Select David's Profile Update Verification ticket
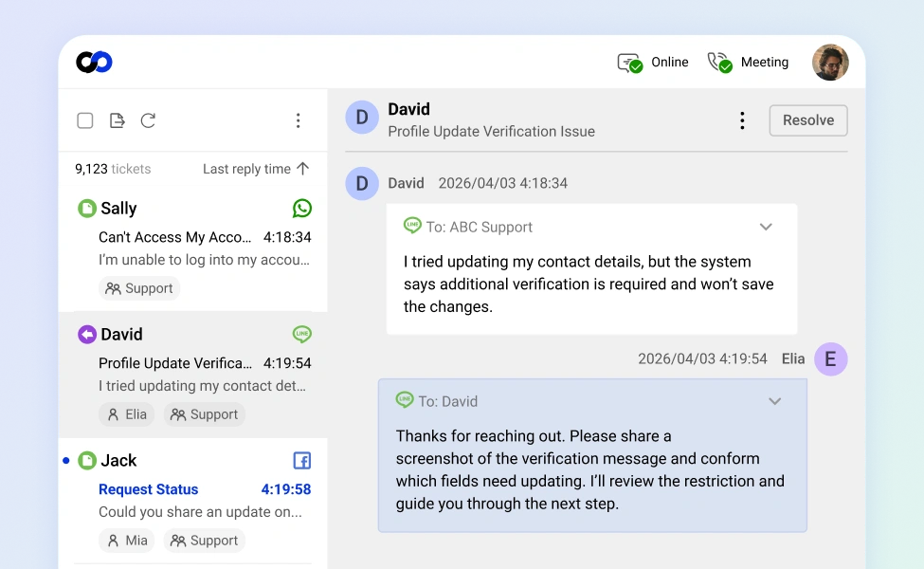The height and width of the screenshot is (569, 924). pyautogui.click(x=193, y=375)
